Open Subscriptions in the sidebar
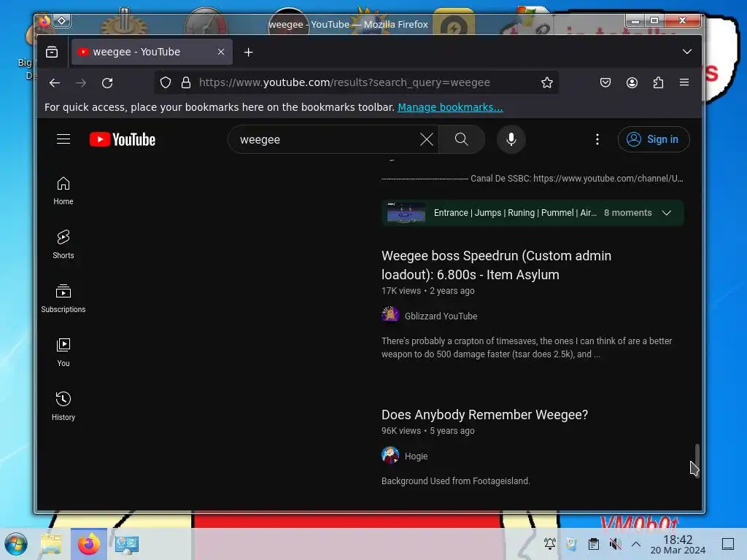 [63, 298]
